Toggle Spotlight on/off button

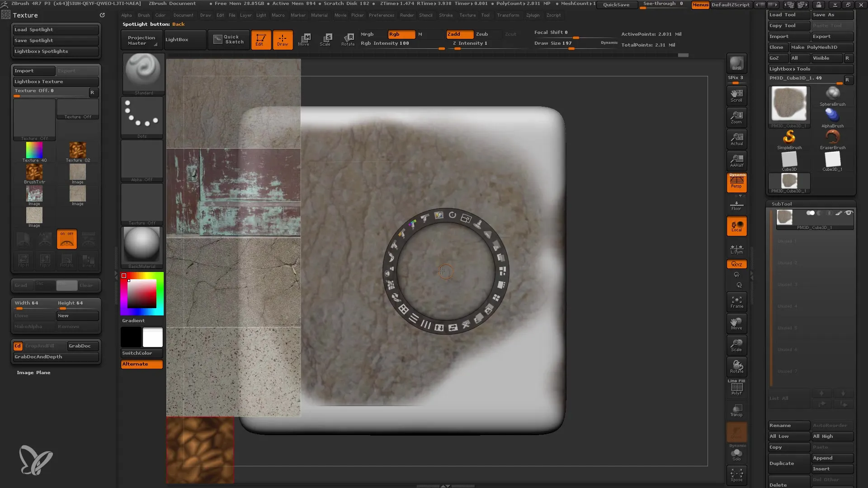[x=67, y=239]
